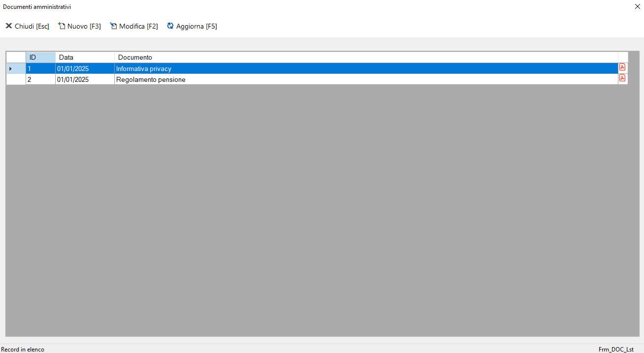Viewport: 644px width, 353px height.
Task: Sort by the Data column header
Action: (x=85, y=57)
